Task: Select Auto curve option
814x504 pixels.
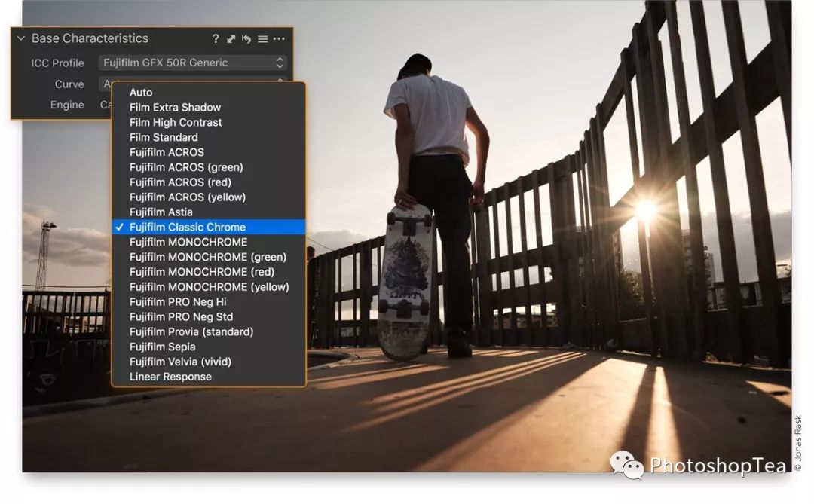Action: [x=209, y=93]
